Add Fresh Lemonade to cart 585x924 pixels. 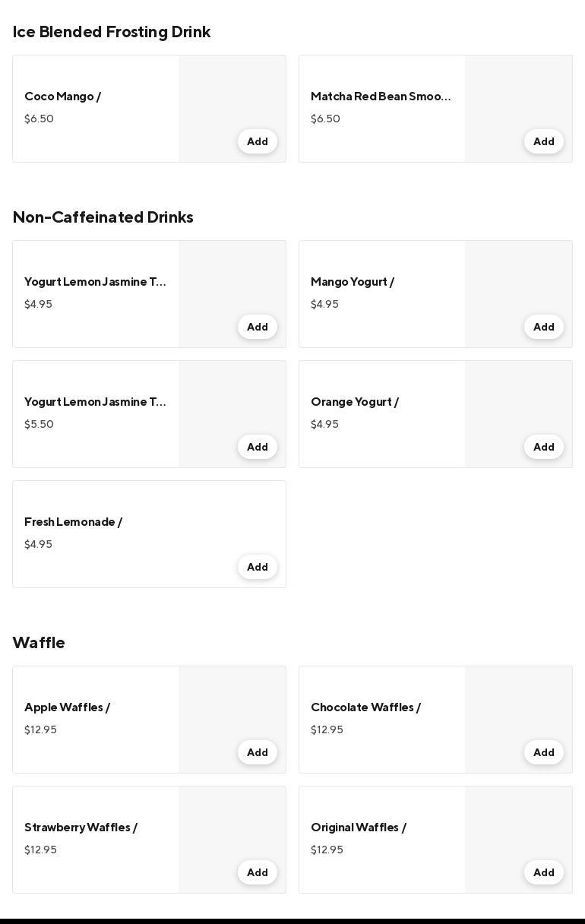coord(257,568)
